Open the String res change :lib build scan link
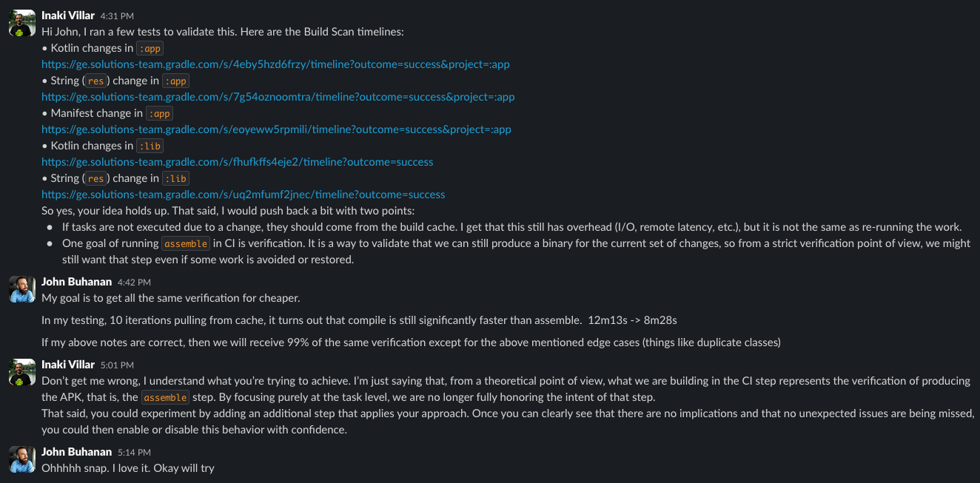 point(243,195)
